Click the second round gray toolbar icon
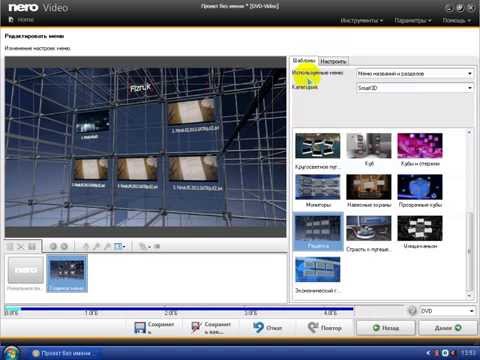The image size is (480, 360). (64, 246)
